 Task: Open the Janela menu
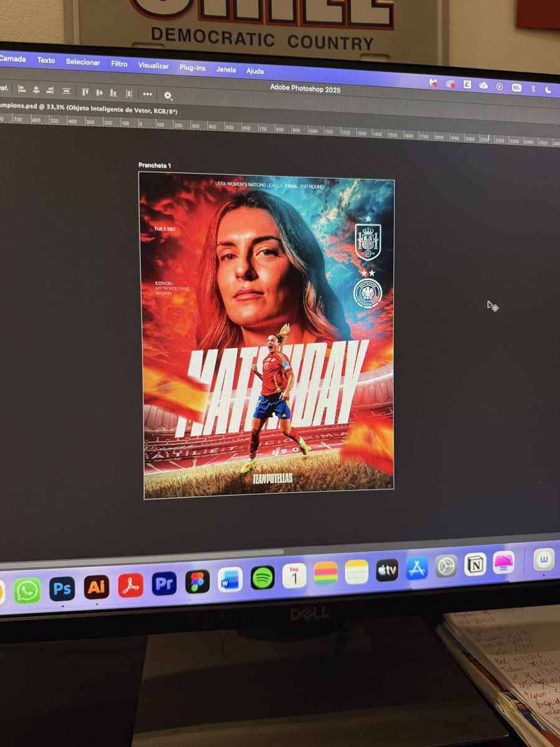tap(226, 69)
